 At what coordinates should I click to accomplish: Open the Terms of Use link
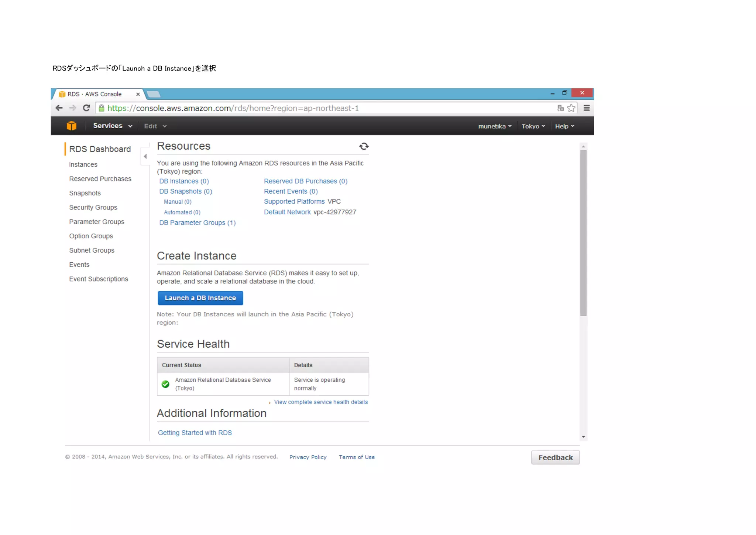357,457
